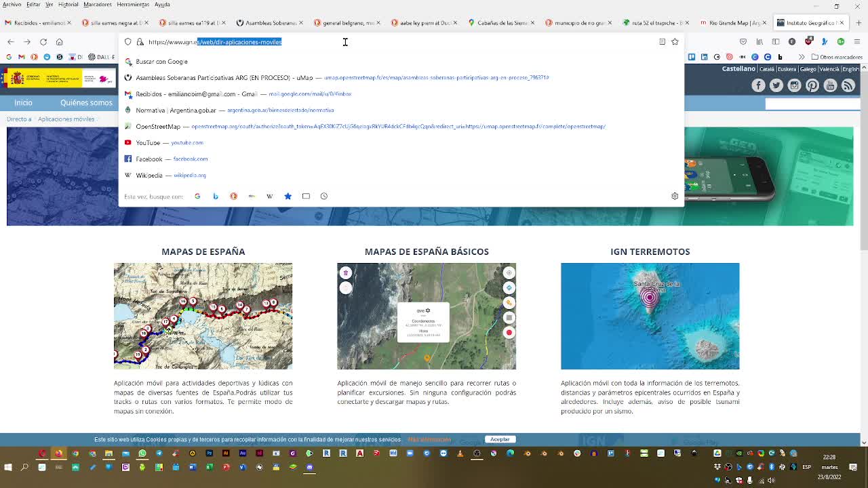Open the Inicio navigation menu item

pos(23,103)
